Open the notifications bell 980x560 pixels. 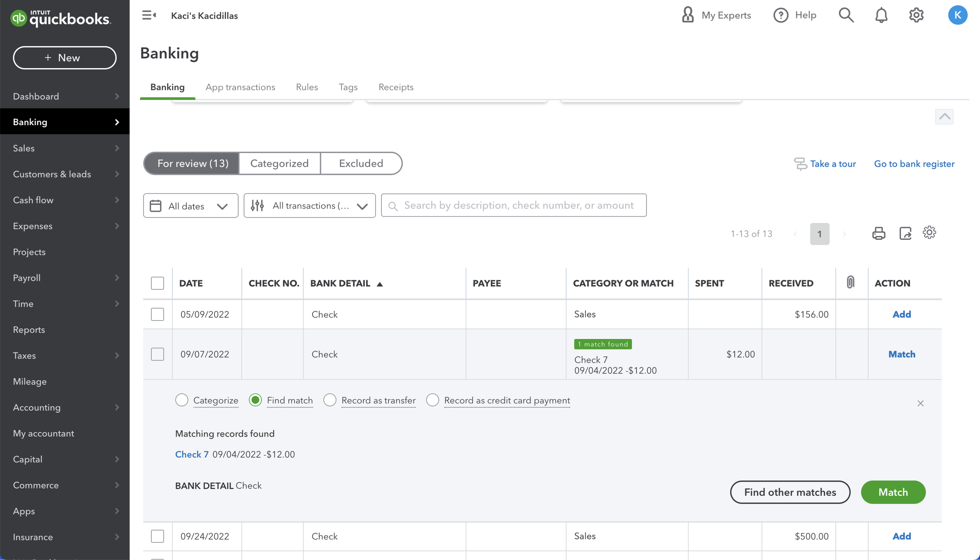pyautogui.click(x=881, y=15)
